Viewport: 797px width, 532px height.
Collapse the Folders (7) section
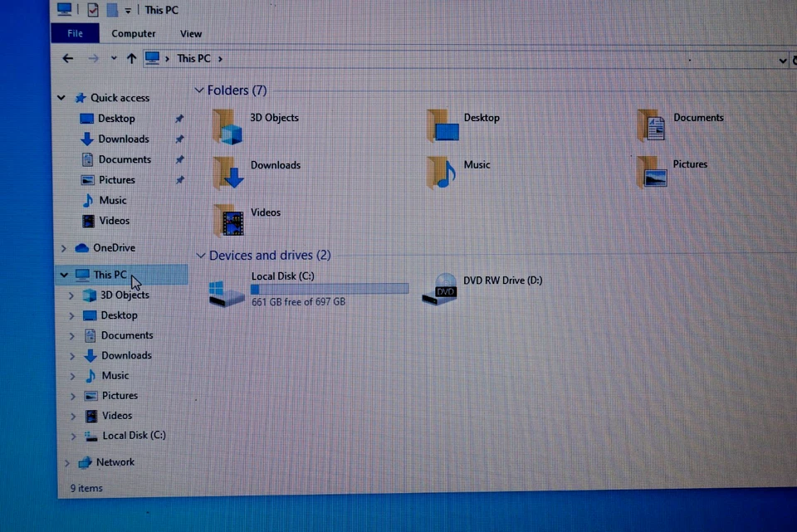[199, 90]
